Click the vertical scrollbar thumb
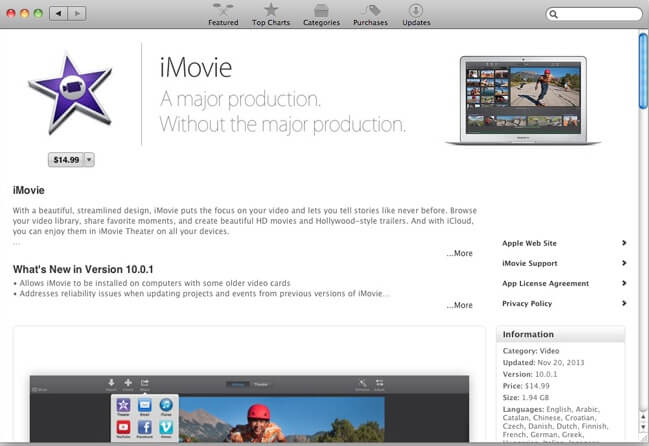This screenshot has height=446, width=649. [x=643, y=71]
